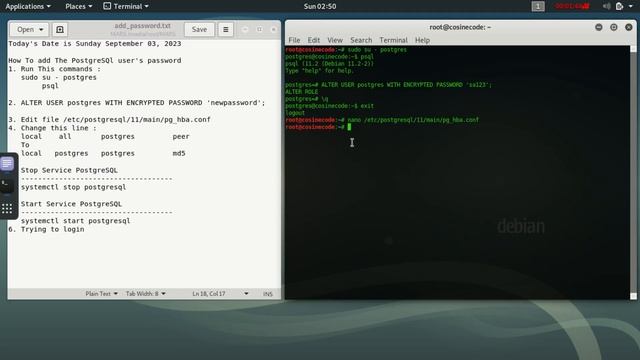Open the terminal Help menu

(422, 40)
